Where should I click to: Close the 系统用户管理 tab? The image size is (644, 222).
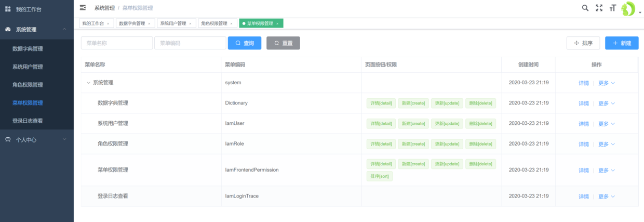[x=190, y=23]
